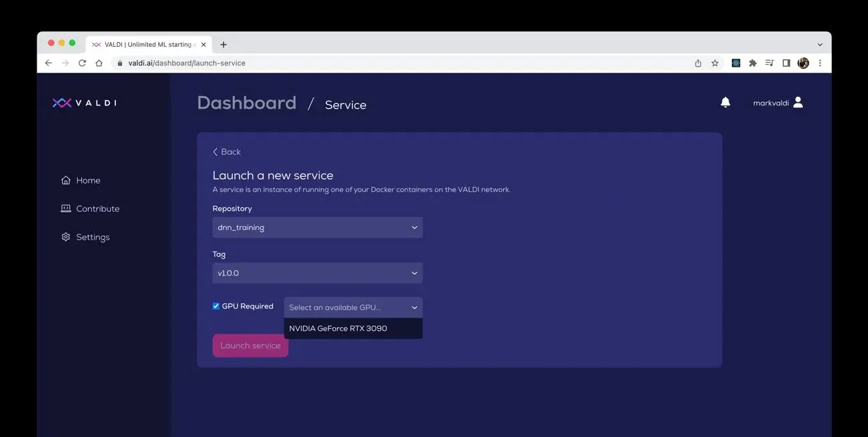Open the notifications bell
868x437 pixels.
(725, 102)
